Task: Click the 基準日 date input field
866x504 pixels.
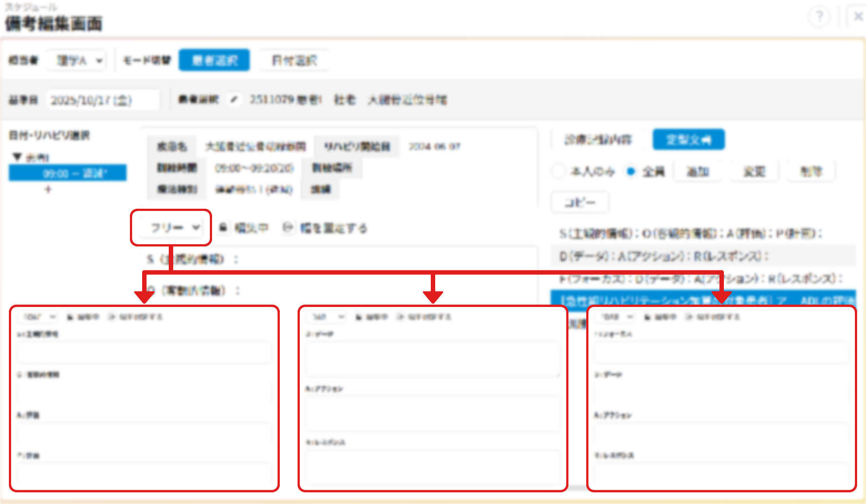Action: click(103, 100)
